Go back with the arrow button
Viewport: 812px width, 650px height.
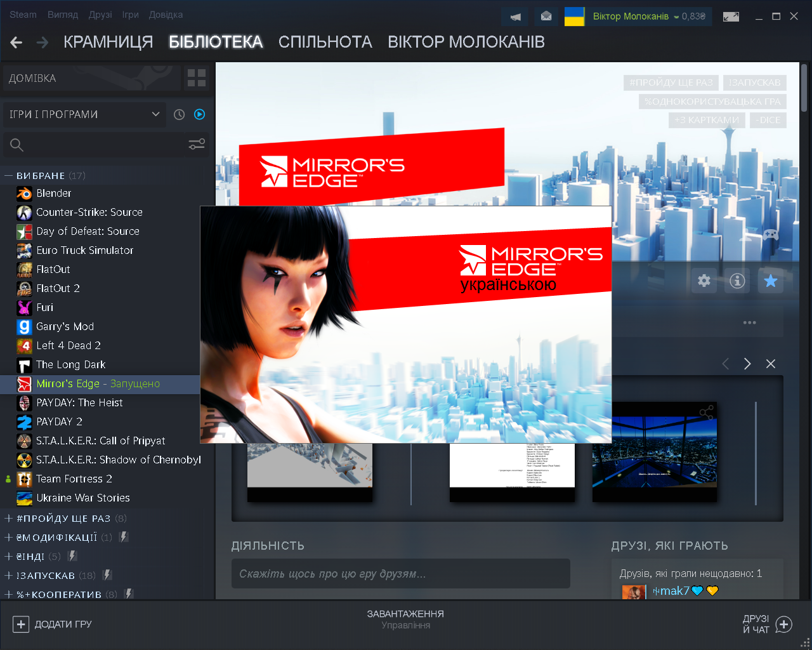click(16, 43)
